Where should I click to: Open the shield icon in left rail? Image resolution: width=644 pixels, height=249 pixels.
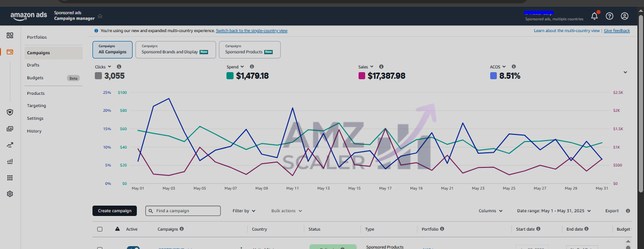point(10,112)
